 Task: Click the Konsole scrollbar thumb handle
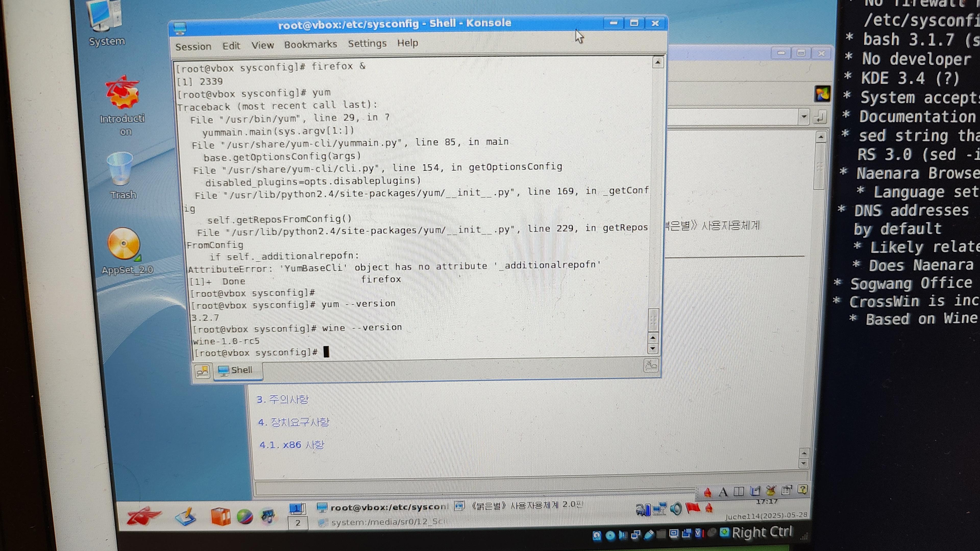[x=653, y=320]
